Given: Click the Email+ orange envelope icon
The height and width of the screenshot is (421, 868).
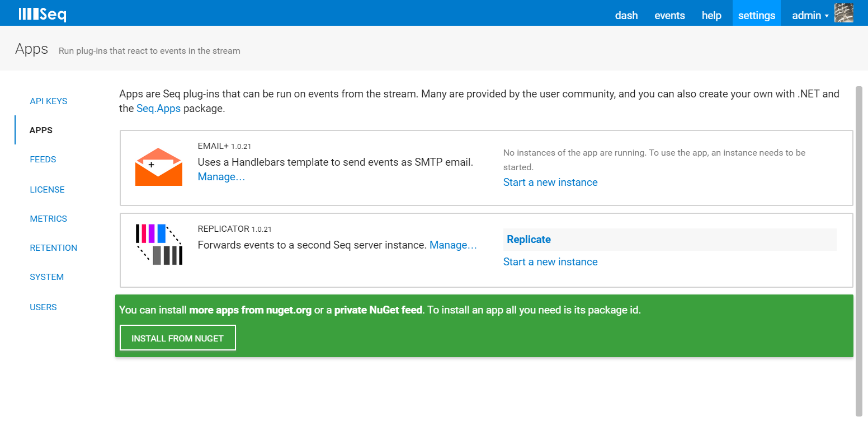Looking at the screenshot, I should pos(159,167).
